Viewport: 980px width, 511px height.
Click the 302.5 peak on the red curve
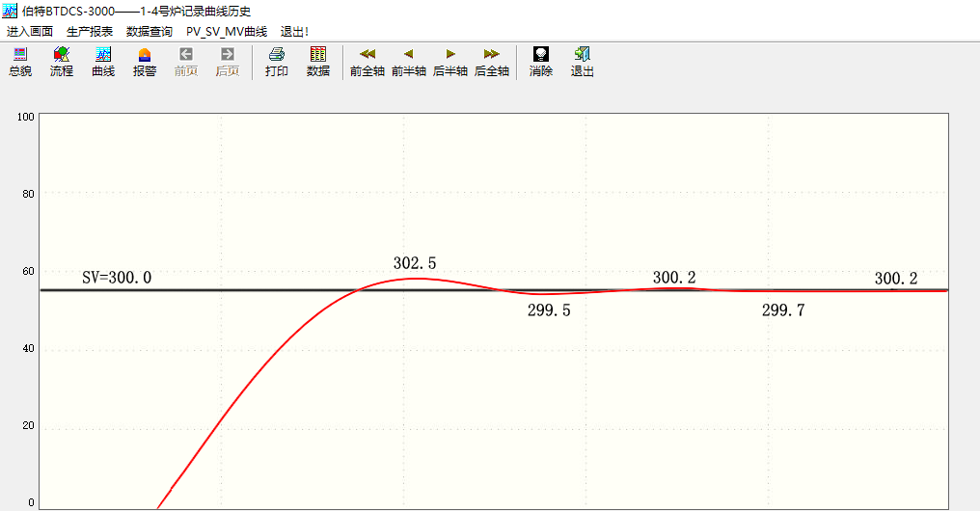click(x=415, y=279)
